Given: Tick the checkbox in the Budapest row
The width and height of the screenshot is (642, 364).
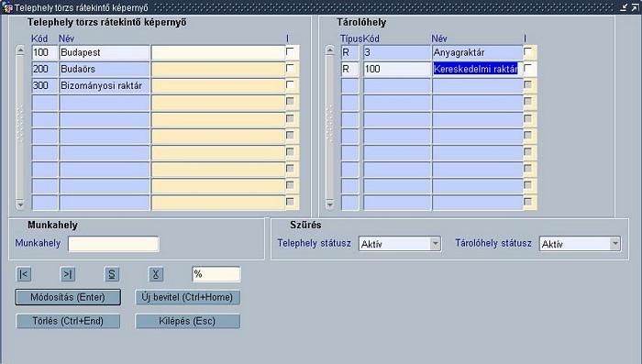Looking at the screenshot, I should (291, 52).
